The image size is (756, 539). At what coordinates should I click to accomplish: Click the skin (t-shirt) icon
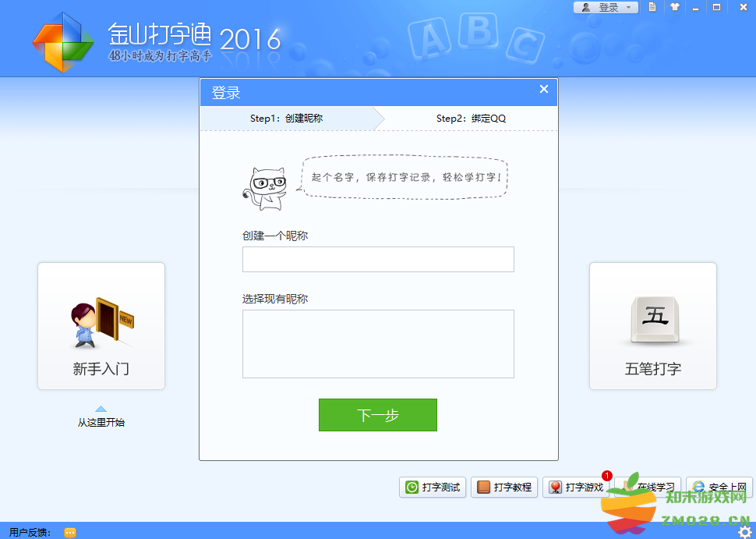tap(674, 7)
